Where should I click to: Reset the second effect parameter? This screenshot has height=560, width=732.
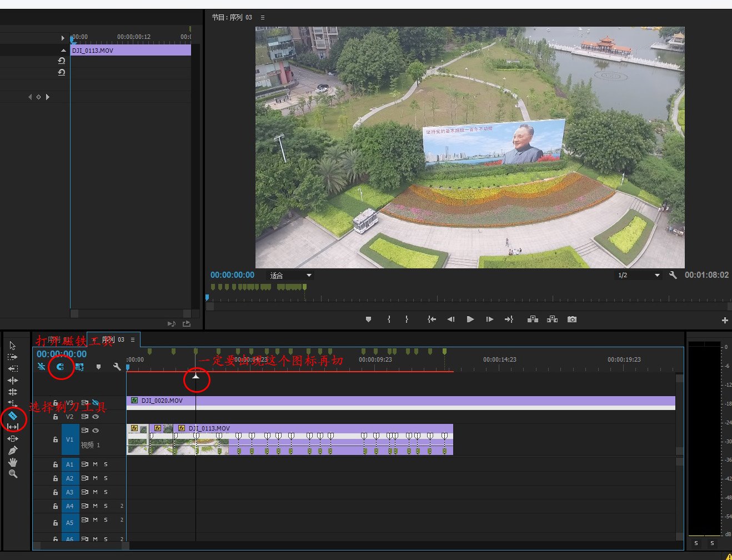62,72
